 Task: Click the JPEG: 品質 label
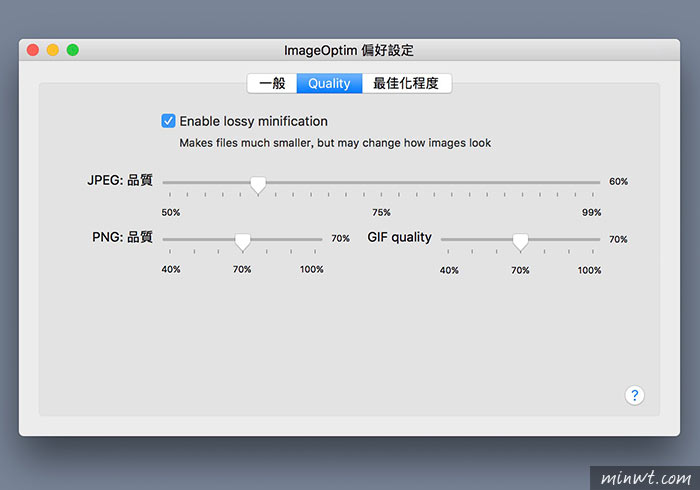[x=120, y=180]
